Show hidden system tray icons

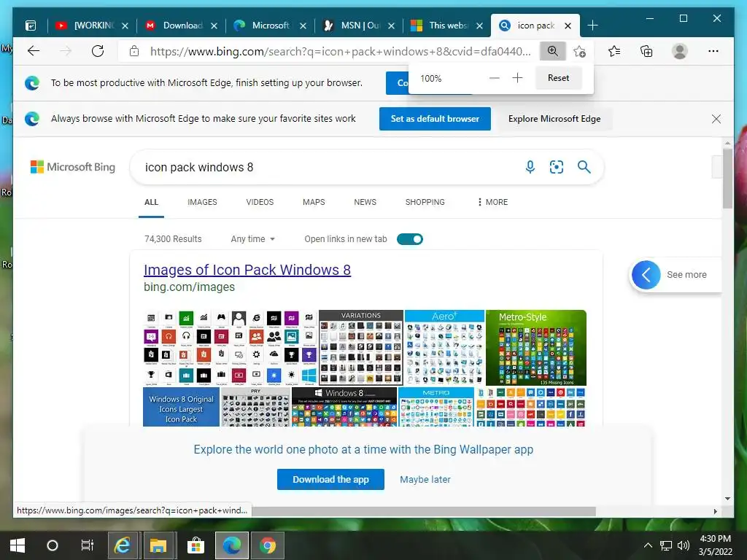[x=648, y=545]
